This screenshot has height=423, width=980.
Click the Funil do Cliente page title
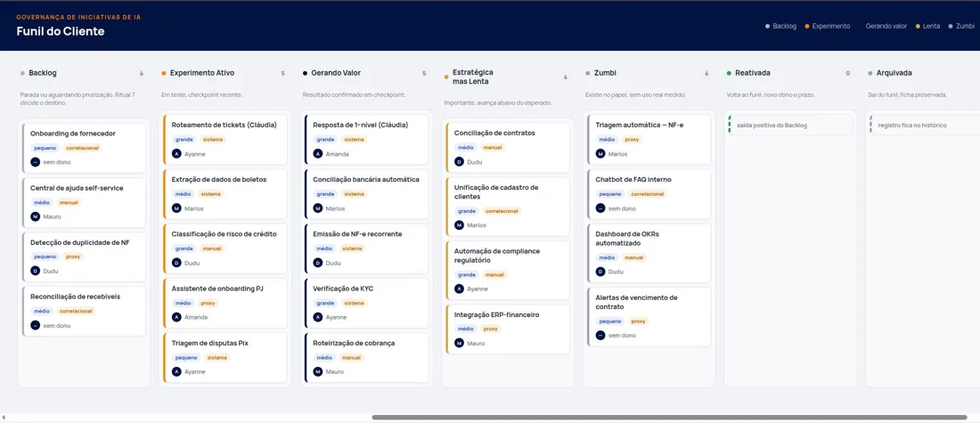61,31
